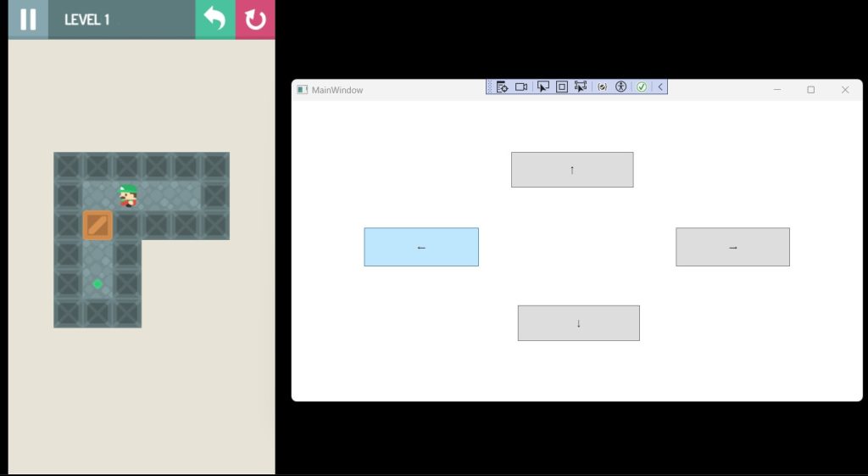Click the orange crate in the game

point(98,226)
